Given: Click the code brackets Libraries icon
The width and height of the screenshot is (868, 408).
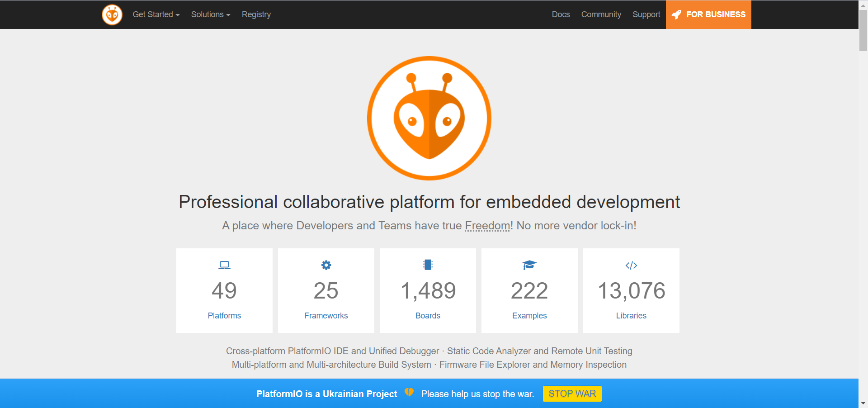Looking at the screenshot, I should coord(631,266).
